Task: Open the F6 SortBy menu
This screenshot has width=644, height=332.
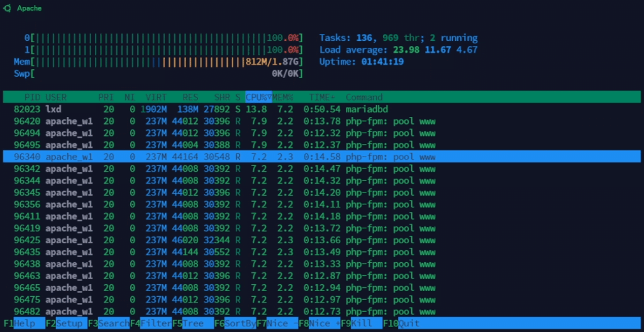Action: [235, 323]
